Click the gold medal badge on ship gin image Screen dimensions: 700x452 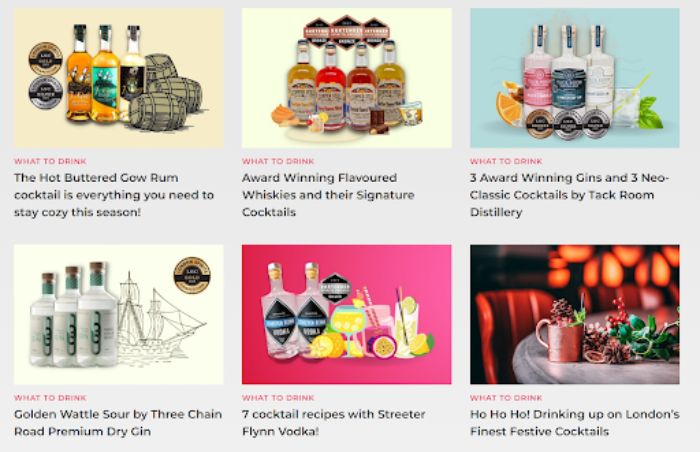192,275
